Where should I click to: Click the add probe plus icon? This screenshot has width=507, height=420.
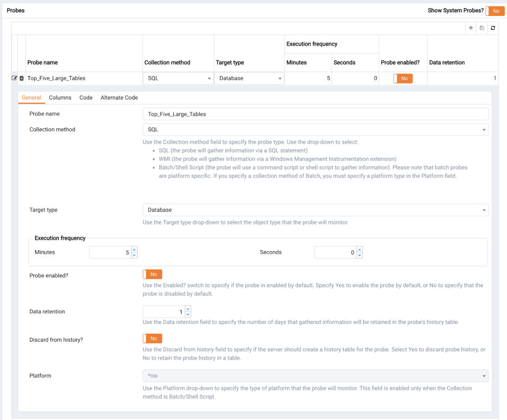(x=471, y=28)
